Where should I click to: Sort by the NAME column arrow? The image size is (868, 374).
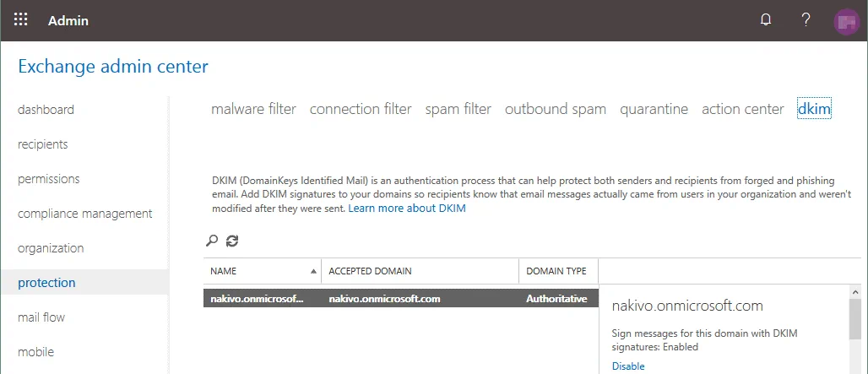[314, 271]
